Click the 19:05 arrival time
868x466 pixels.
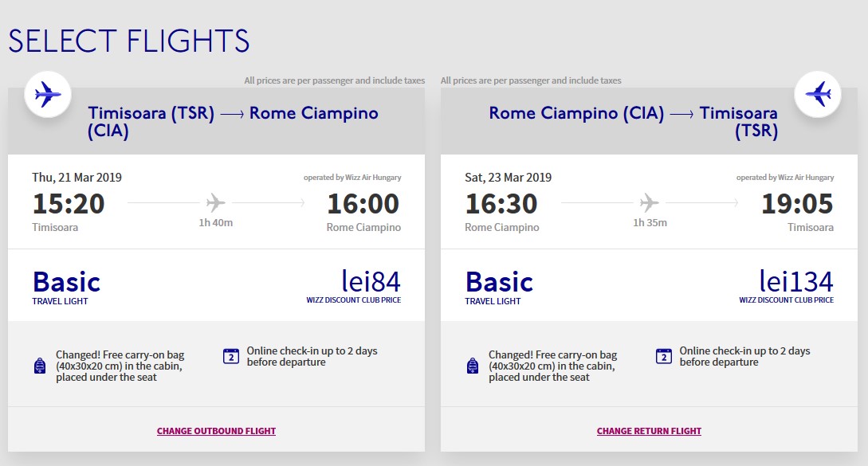797,204
